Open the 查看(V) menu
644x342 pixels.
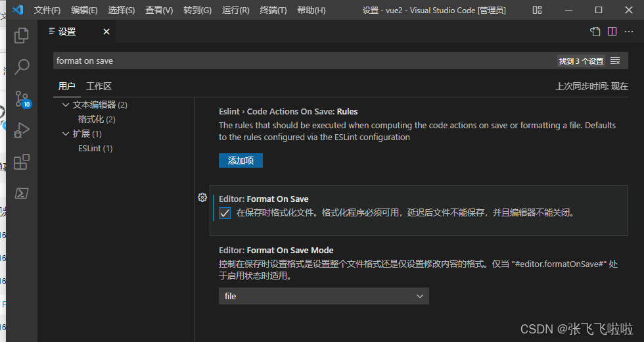click(159, 10)
